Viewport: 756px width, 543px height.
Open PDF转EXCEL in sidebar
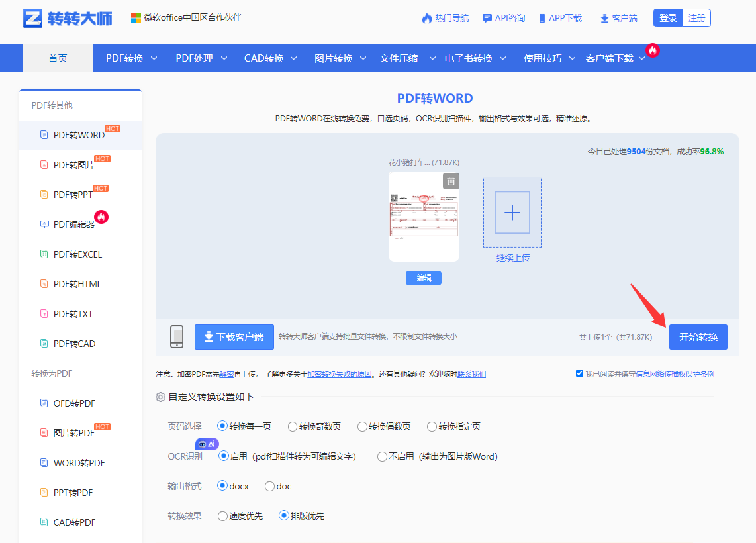pyautogui.click(x=81, y=254)
